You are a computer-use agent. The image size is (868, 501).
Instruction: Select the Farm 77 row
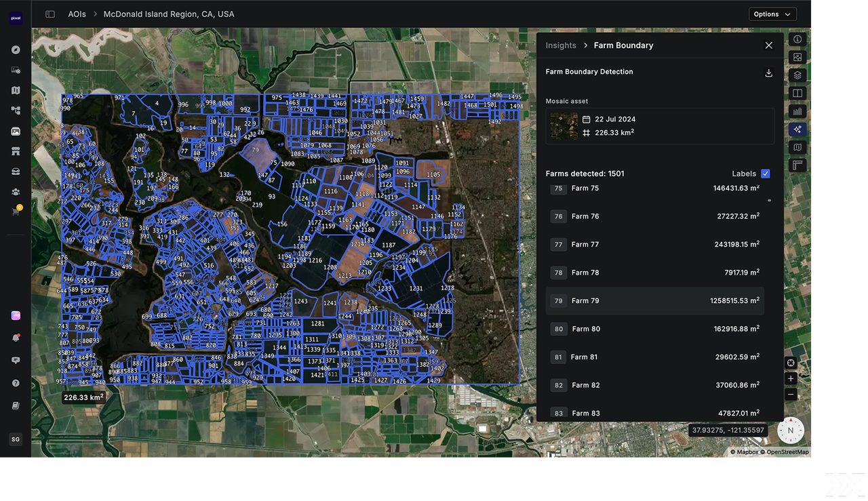point(655,245)
